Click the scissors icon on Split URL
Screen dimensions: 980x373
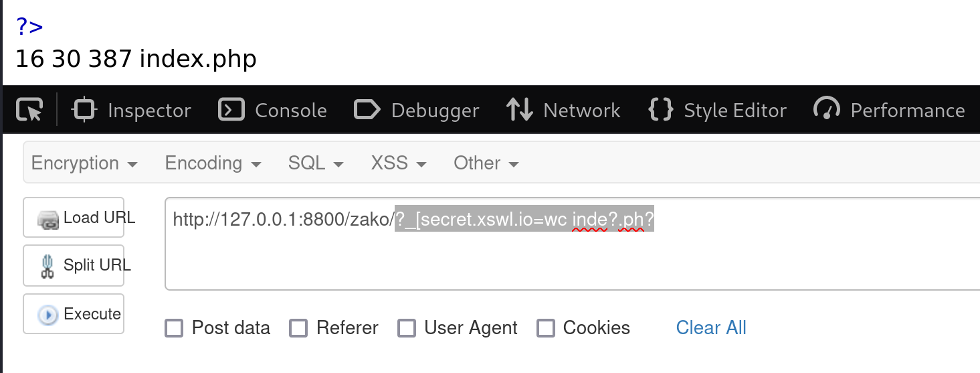coord(47,266)
